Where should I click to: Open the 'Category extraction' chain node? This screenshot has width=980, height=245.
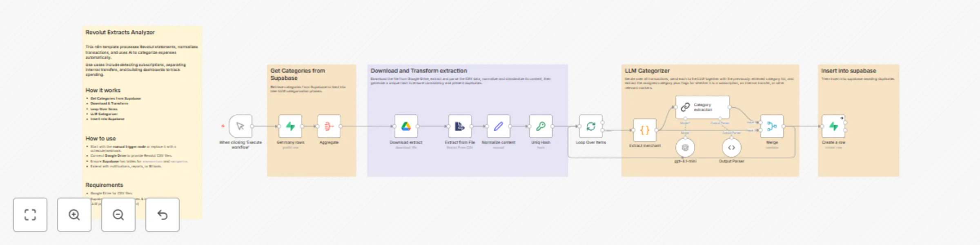coord(702,107)
